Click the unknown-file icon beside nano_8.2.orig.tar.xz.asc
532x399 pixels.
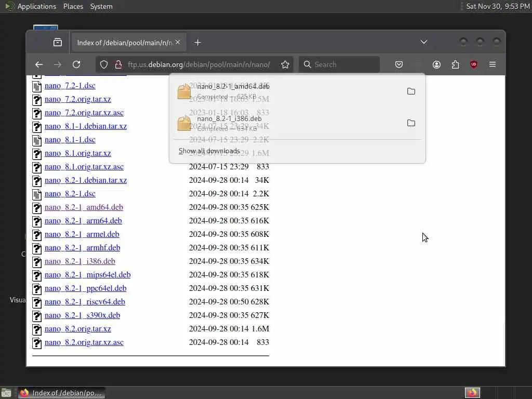tap(37, 343)
